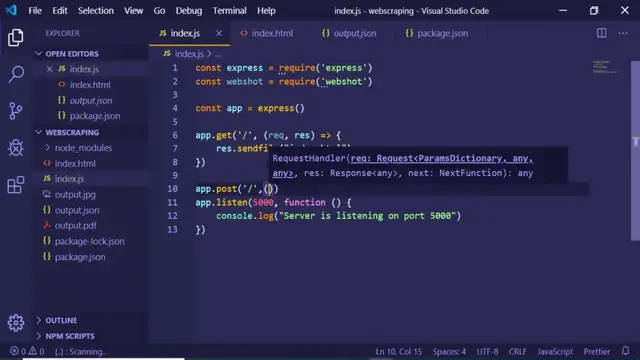Close the index.js editor tab
Viewport: 640px width, 360px height.
pos(219,33)
